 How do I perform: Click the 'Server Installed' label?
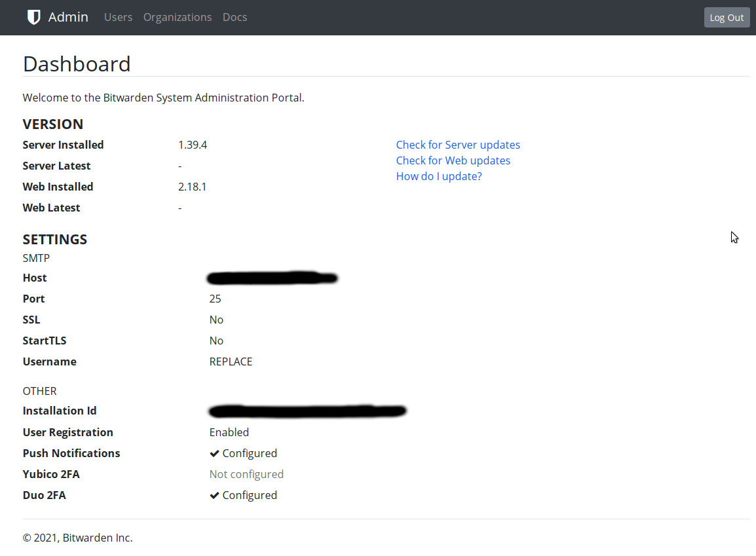point(63,145)
